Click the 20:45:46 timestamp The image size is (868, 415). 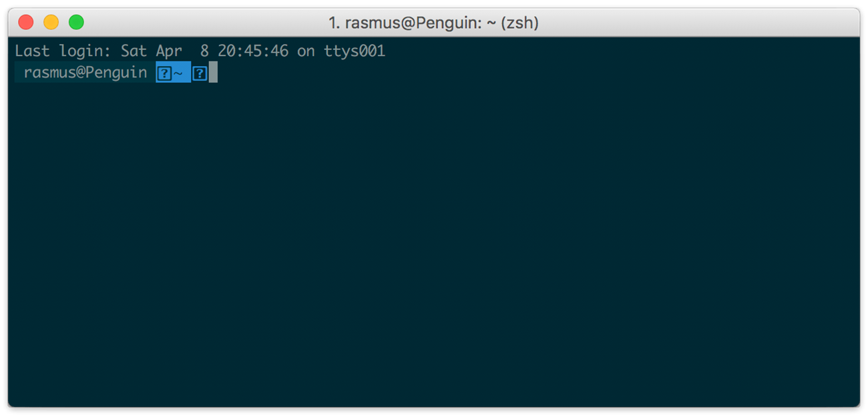pyautogui.click(x=253, y=51)
